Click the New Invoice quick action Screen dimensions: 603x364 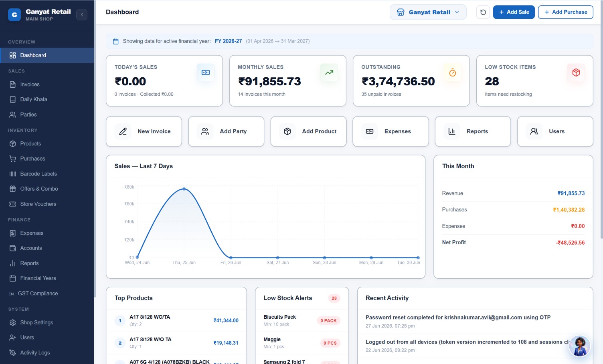[144, 131]
